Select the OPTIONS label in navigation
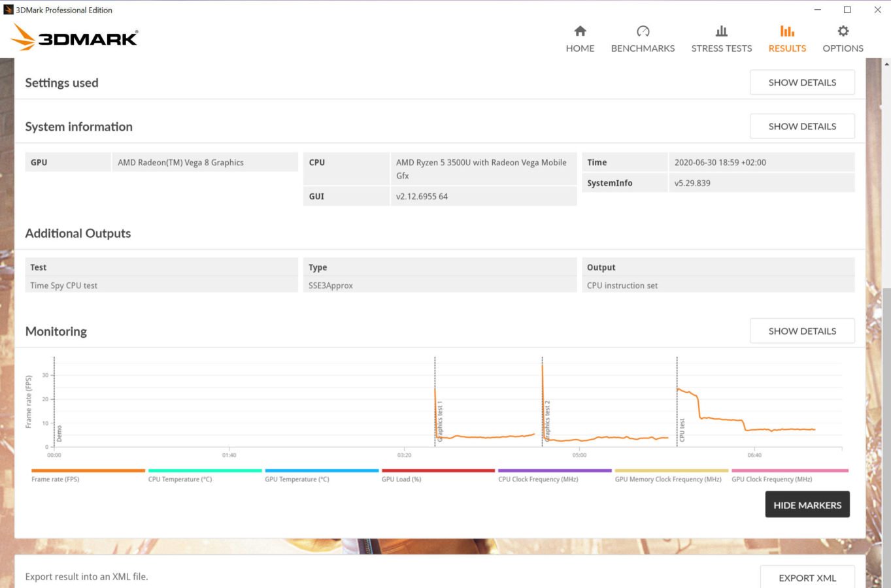 [x=843, y=48]
